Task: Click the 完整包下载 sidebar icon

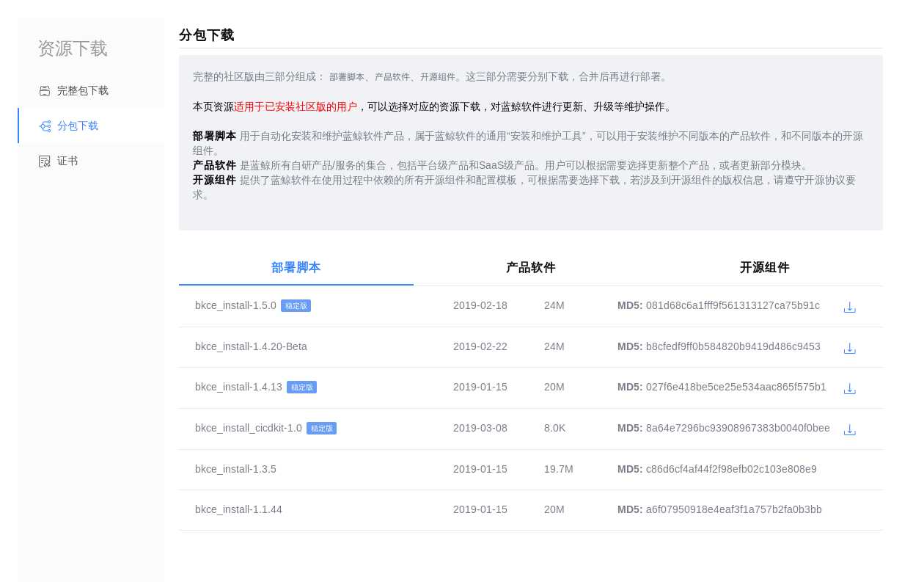Action: click(x=45, y=91)
